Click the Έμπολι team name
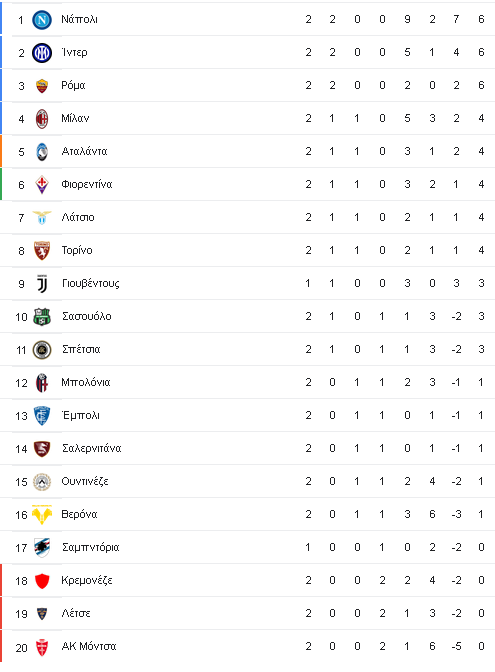Screen dimensions: 495x672 (x=81, y=415)
